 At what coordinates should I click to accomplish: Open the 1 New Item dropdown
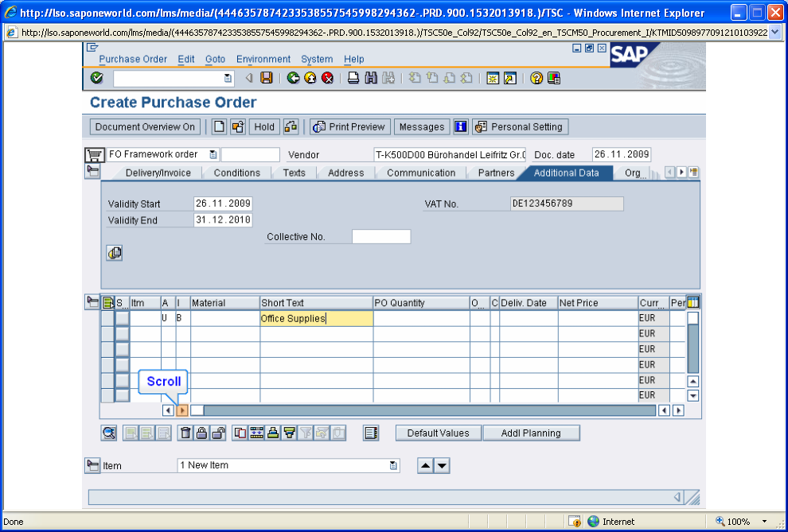pyautogui.click(x=393, y=465)
